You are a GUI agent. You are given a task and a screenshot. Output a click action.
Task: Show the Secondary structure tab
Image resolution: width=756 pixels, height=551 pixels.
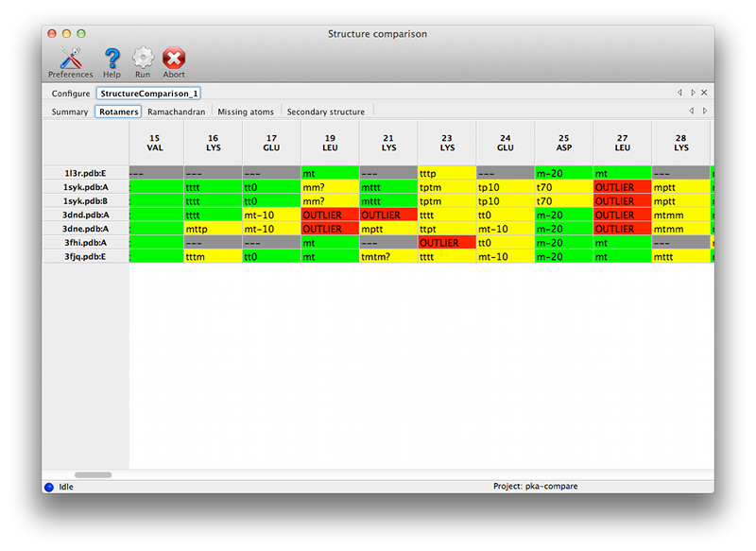[325, 112]
